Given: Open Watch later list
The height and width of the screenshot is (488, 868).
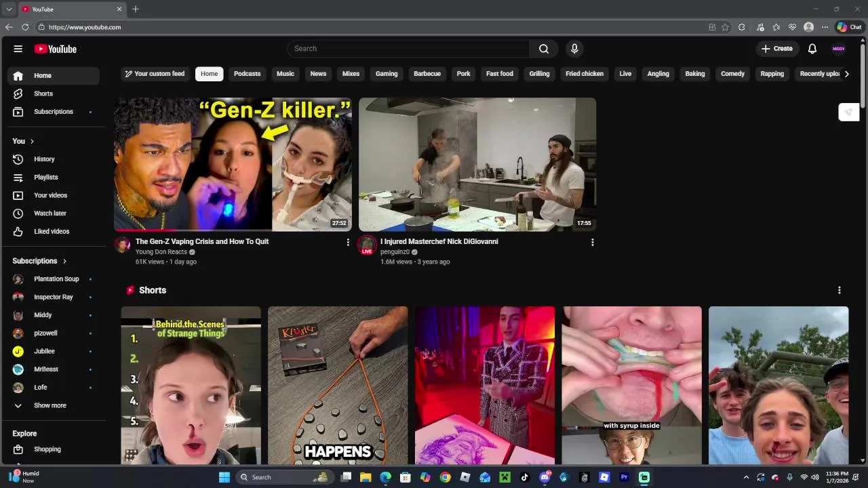Looking at the screenshot, I should 54,213.
